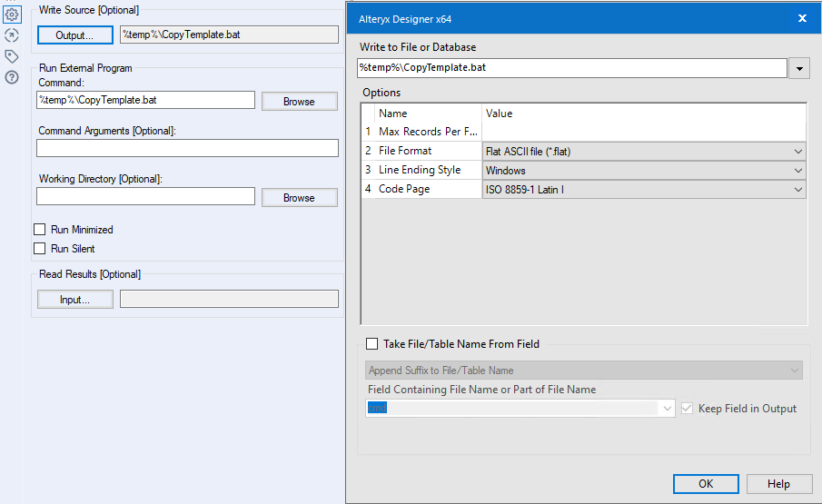Open the File Format dropdown

tap(644, 152)
